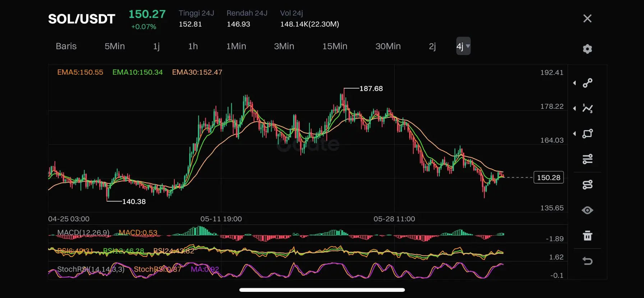Tap the 140.38 low price marker
The image size is (644, 298).
tap(134, 202)
